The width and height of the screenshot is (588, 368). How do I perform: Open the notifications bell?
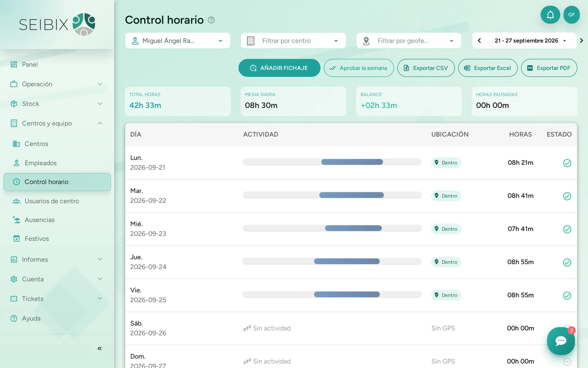pos(550,15)
